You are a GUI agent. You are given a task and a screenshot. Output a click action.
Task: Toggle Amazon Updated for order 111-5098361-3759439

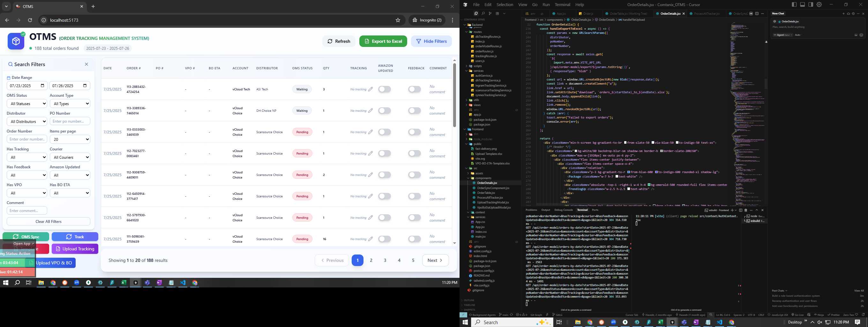(x=385, y=239)
